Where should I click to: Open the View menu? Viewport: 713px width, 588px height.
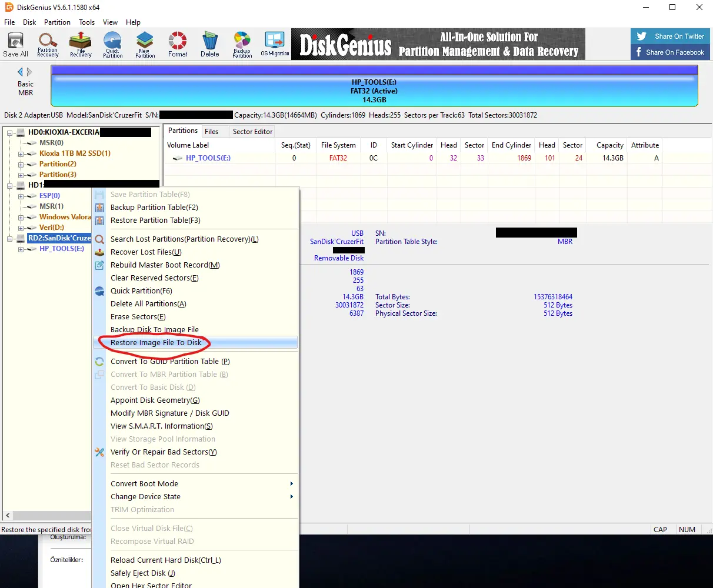110,22
